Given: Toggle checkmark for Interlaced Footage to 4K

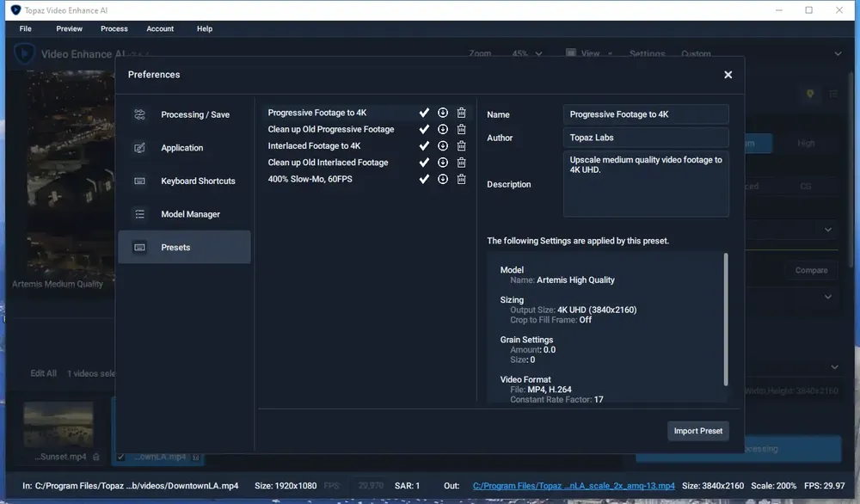Looking at the screenshot, I should [424, 146].
